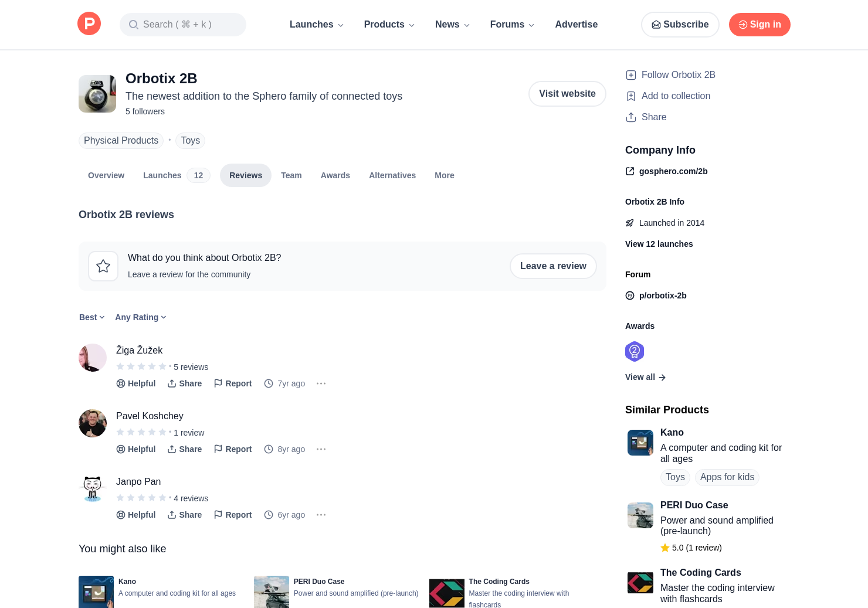The height and width of the screenshot is (608, 868).
Task: Expand the Forums menu
Action: coord(512,25)
